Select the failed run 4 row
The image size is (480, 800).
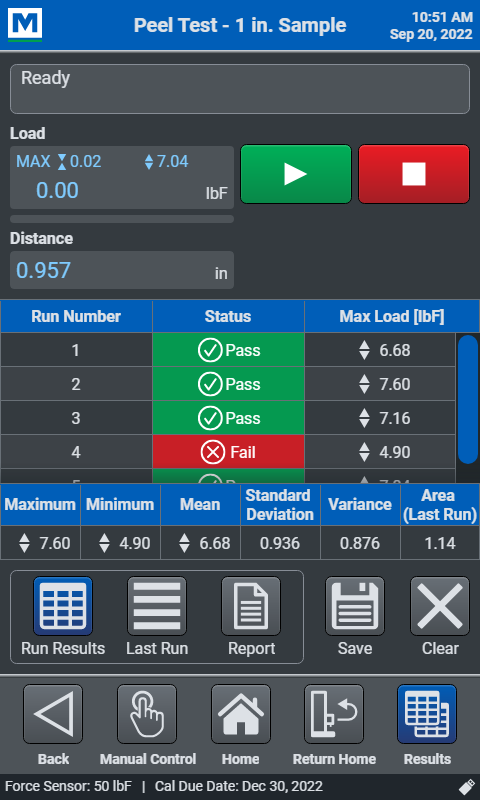(228, 452)
